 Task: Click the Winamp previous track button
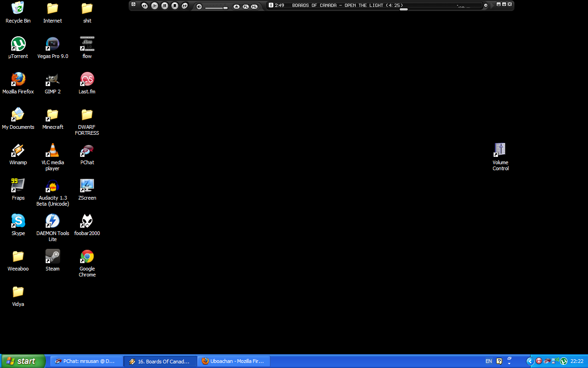pos(144,6)
